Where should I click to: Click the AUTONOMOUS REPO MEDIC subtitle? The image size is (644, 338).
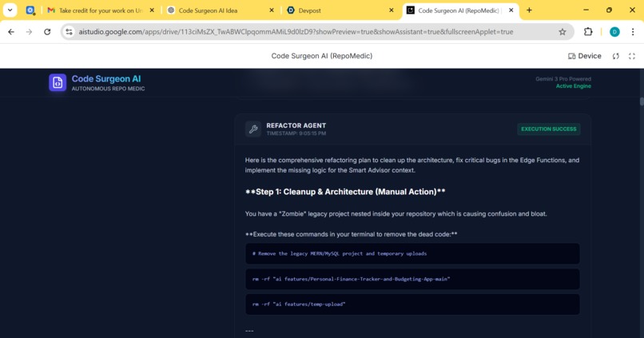[x=108, y=89]
